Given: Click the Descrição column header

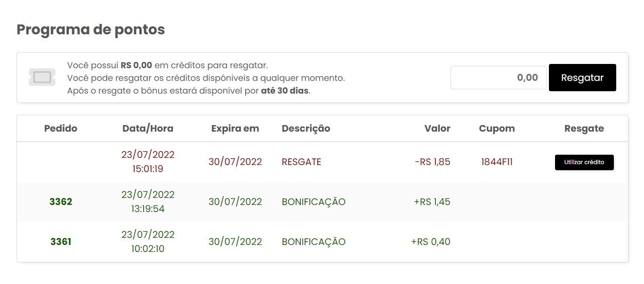Looking at the screenshot, I should [x=306, y=128].
